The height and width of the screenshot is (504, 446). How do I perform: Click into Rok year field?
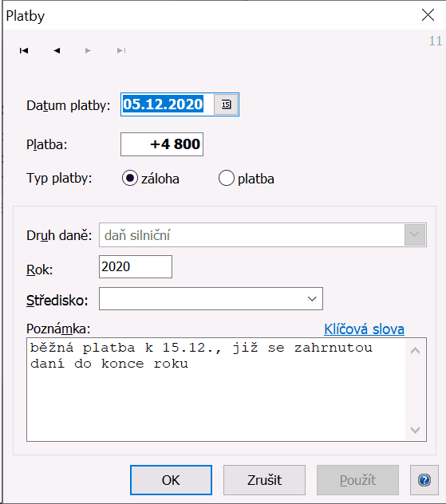click(136, 267)
